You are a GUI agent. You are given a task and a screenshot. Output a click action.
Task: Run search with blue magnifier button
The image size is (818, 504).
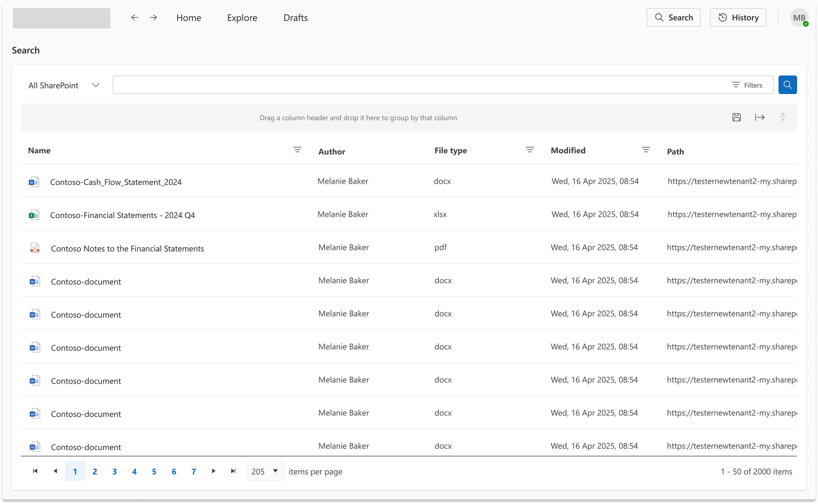[x=787, y=85]
